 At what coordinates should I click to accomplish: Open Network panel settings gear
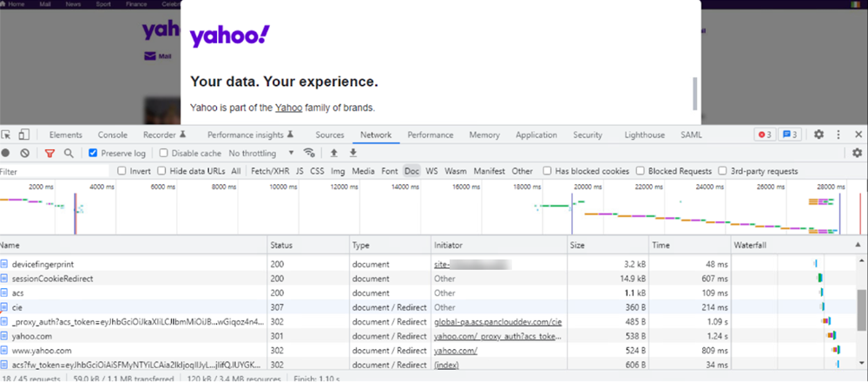[857, 154]
